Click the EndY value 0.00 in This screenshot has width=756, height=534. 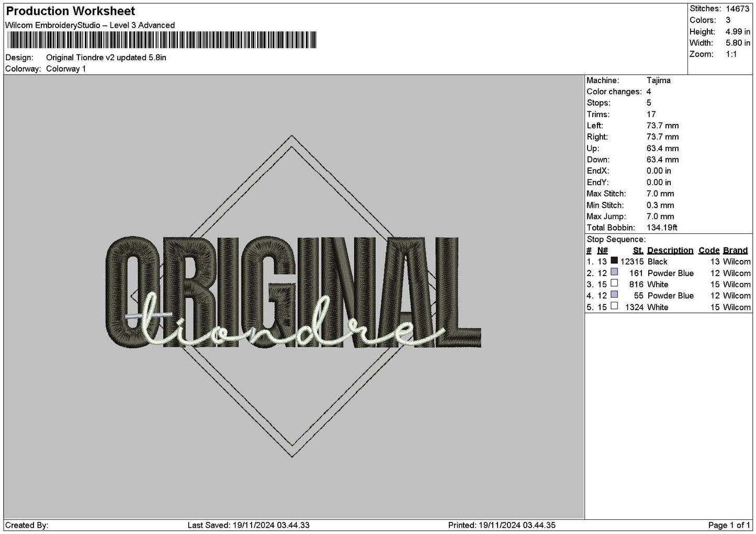point(659,183)
